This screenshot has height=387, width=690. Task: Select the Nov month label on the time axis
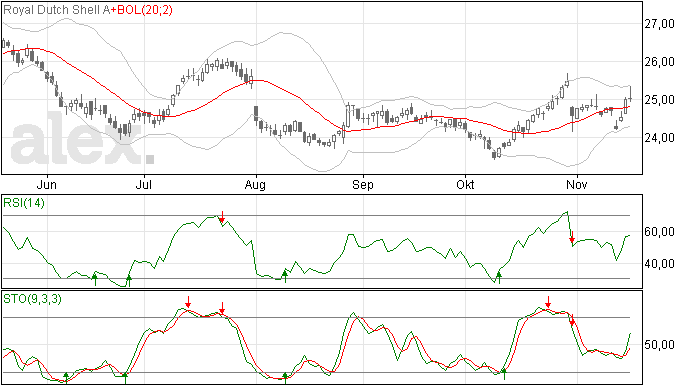(x=576, y=184)
